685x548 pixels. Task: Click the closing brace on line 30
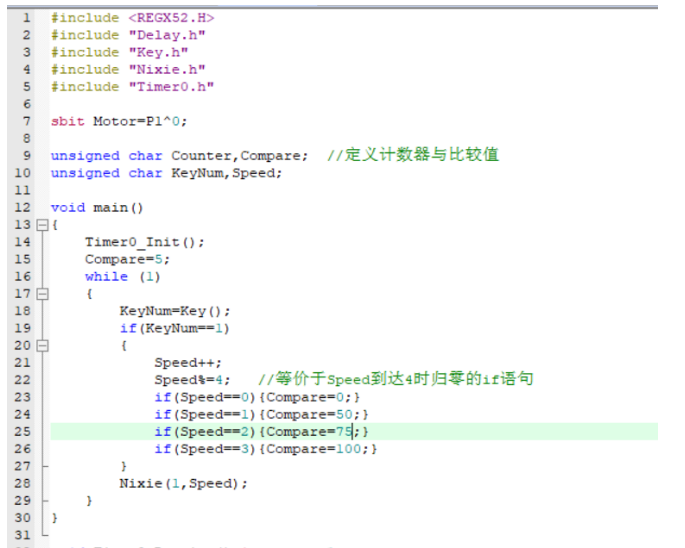pos(55,518)
